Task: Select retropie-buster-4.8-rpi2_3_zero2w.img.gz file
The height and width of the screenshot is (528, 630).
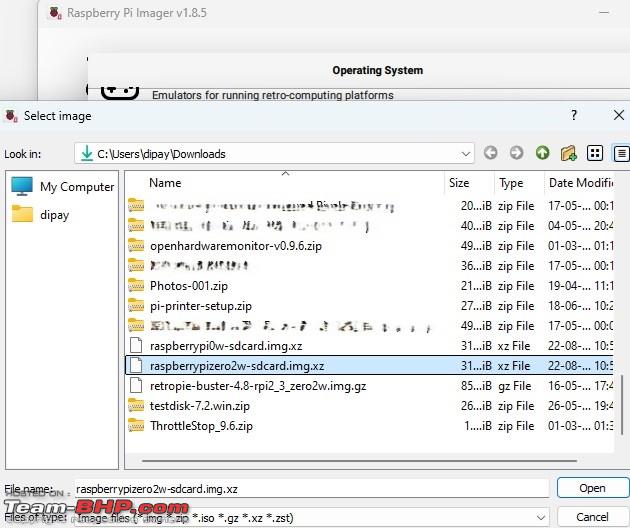Action: [x=258, y=386]
